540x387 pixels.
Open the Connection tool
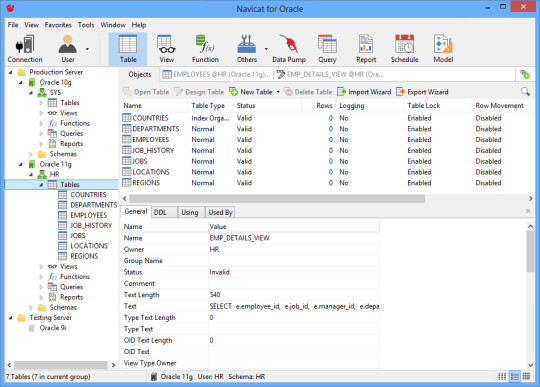pyautogui.click(x=25, y=49)
